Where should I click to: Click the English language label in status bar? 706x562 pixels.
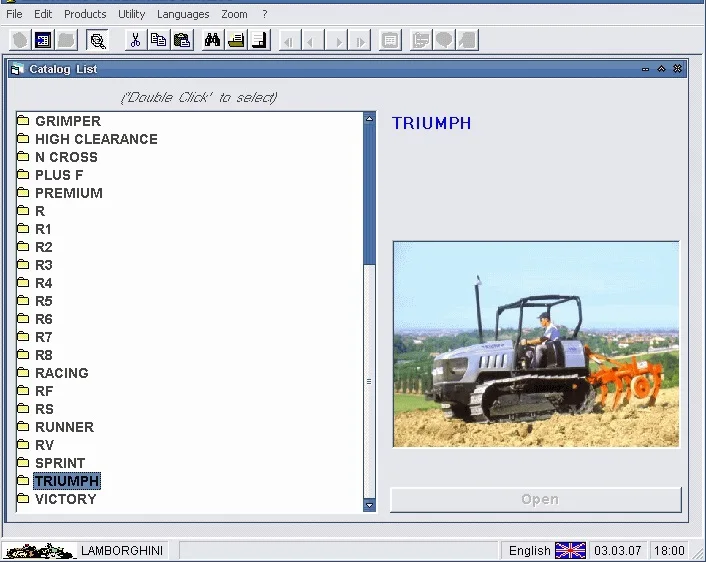[x=530, y=550]
